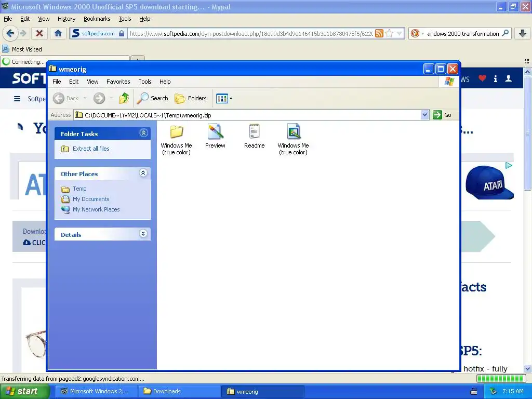Click the wmeorig taskbar button
Image resolution: width=532 pixels, height=399 pixels.
[x=263, y=392]
